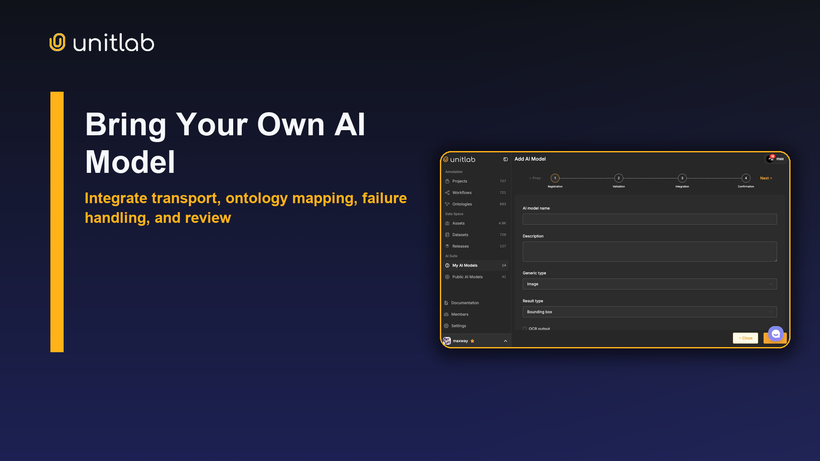This screenshot has width=820, height=461.
Task: Select My AI Models in the sidebar
Action: tap(475, 266)
